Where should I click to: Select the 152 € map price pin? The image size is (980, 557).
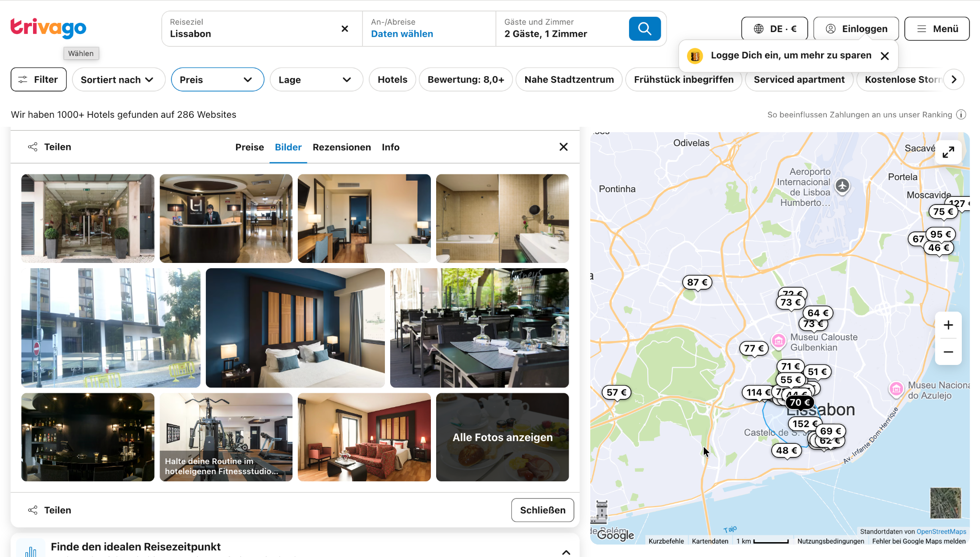804,424
